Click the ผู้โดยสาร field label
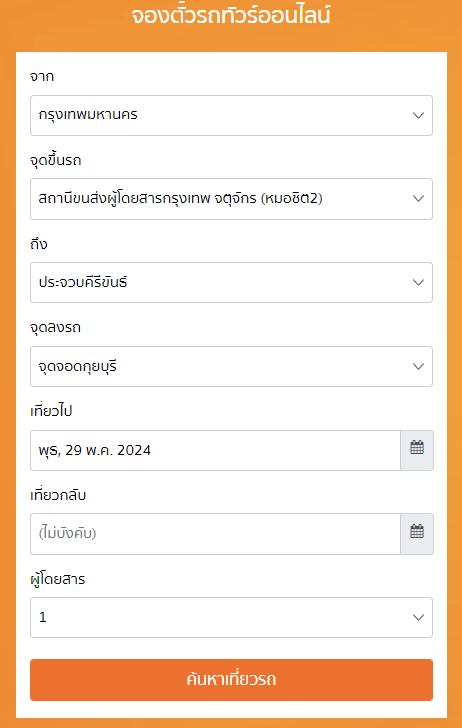Image resolution: width=462 pixels, height=728 pixels. click(x=58, y=579)
